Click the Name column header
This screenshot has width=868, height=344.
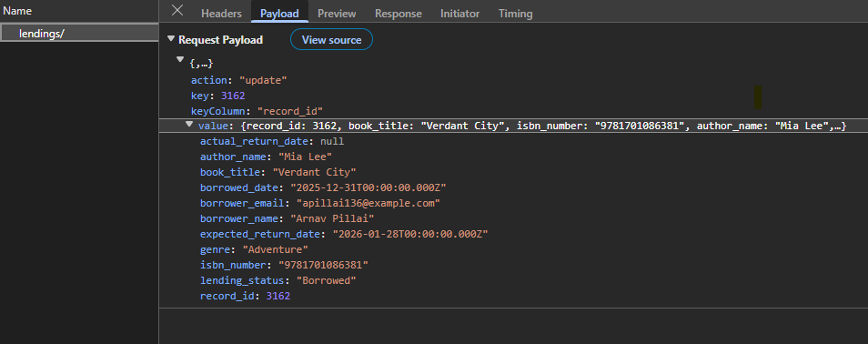[x=17, y=11]
